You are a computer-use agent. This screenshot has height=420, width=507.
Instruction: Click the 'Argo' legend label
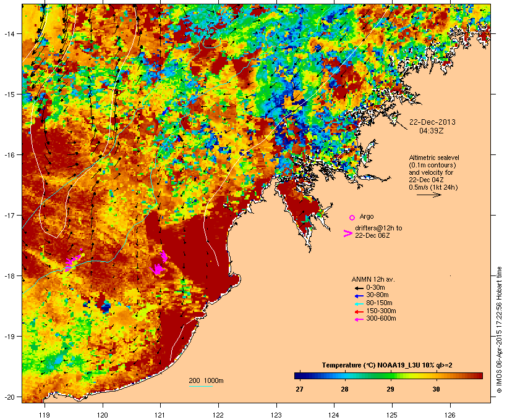(367, 216)
